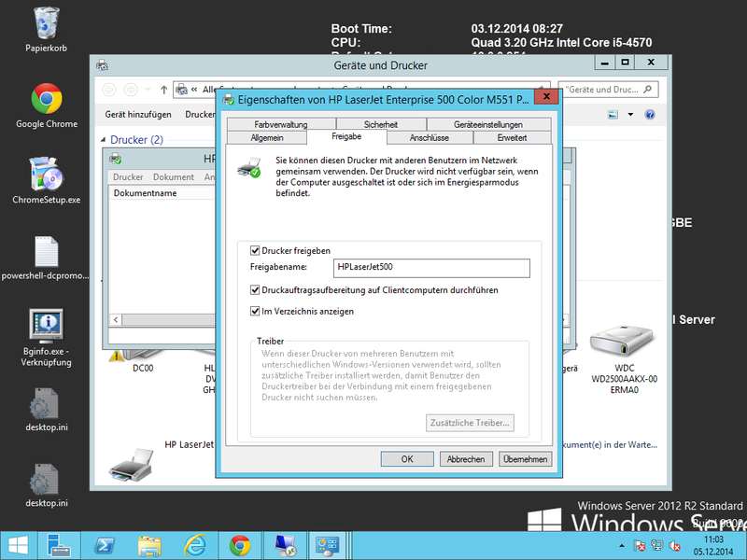
Task: Switch to Anschlüsse tab
Action: point(430,137)
